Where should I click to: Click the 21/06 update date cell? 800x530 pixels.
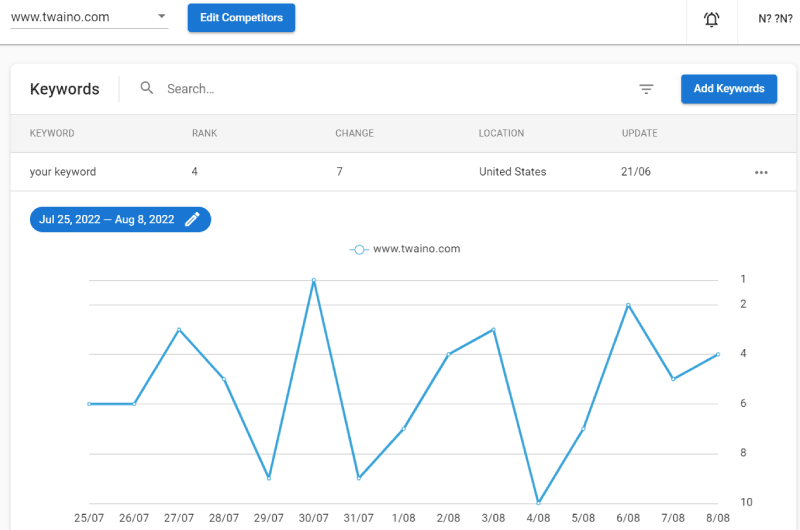point(636,171)
